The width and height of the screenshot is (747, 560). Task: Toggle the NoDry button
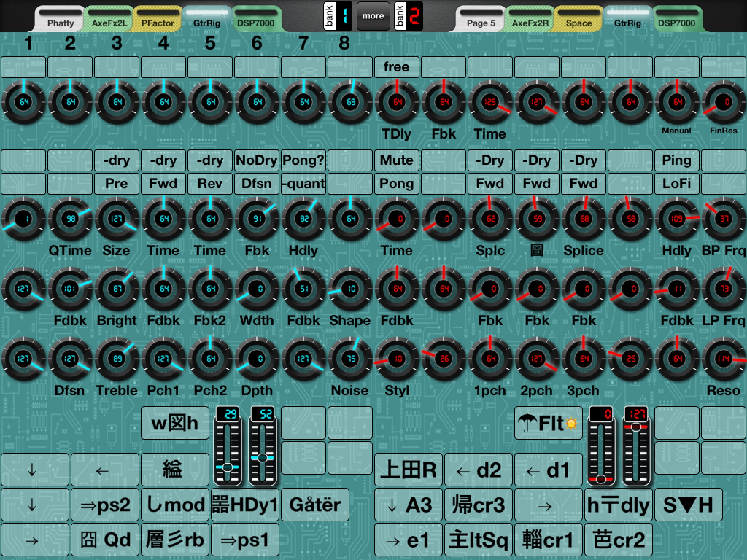coord(256,160)
